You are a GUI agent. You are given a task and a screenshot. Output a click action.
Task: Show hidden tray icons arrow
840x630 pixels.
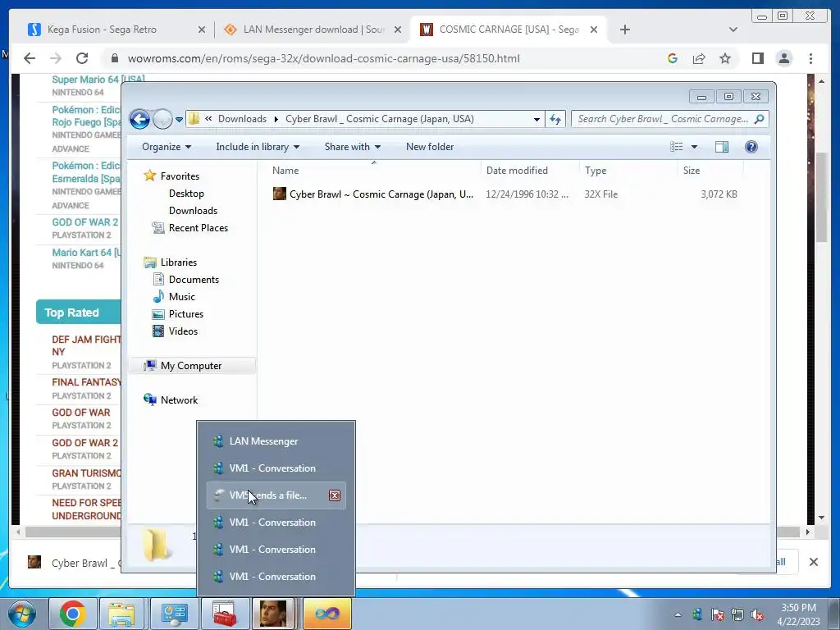[x=678, y=614]
